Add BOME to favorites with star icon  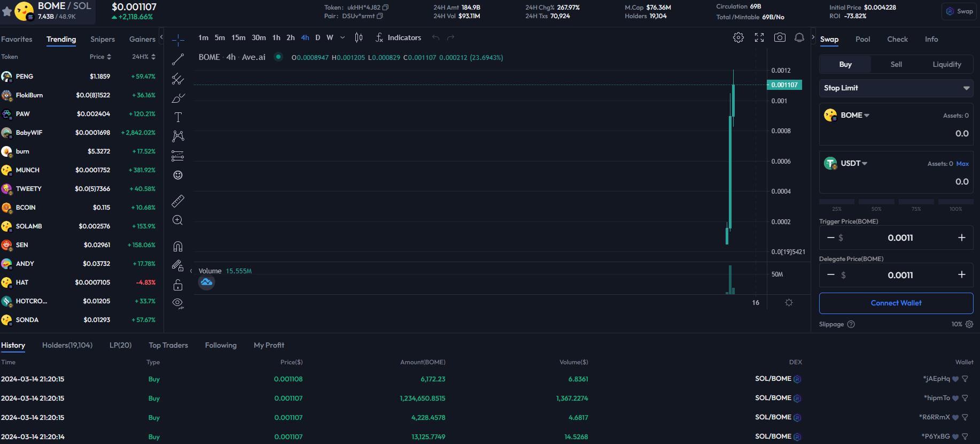pyautogui.click(x=7, y=11)
